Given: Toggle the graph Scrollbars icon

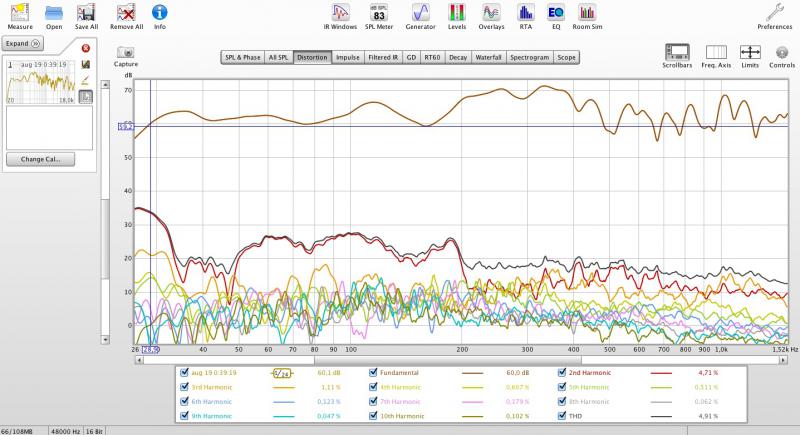Looking at the screenshot, I should click(x=677, y=52).
